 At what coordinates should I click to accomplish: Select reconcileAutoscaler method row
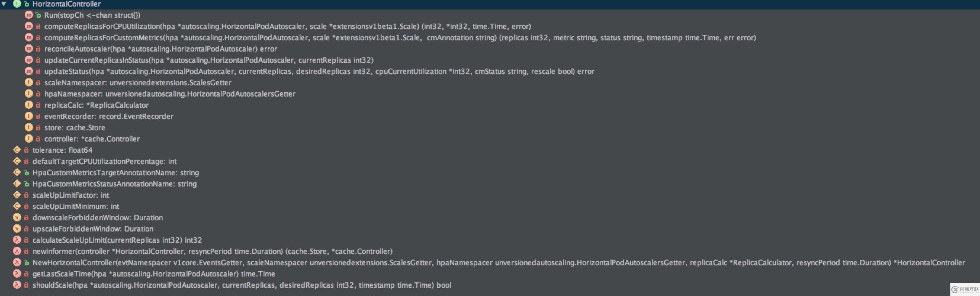[160, 49]
